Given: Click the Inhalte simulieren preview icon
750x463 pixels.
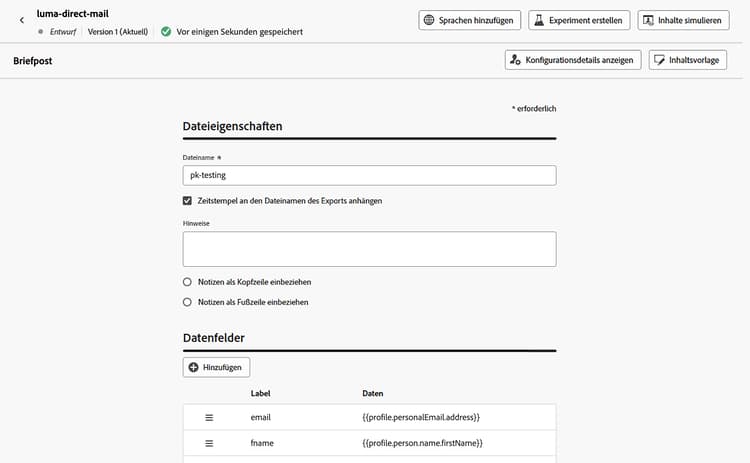Looking at the screenshot, I should click(648, 20).
